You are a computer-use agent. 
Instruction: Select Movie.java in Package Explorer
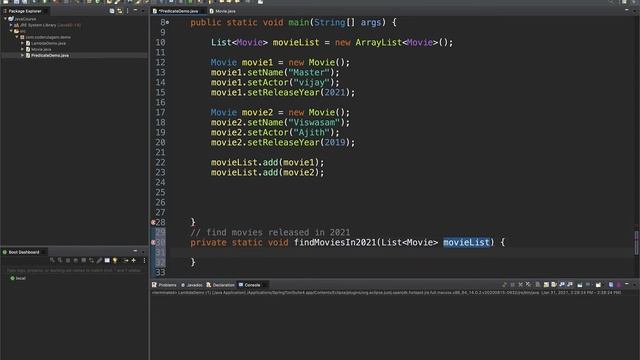click(x=41, y=49)
